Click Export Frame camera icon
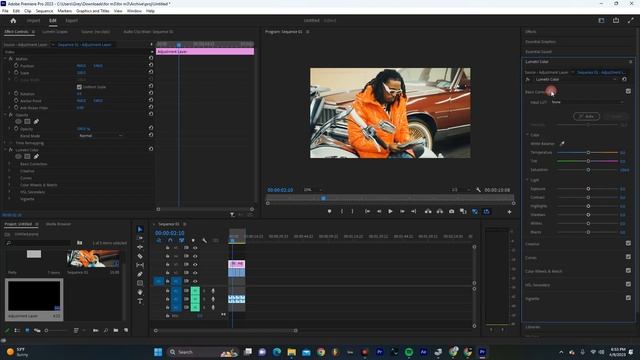 tap(451, 211)
